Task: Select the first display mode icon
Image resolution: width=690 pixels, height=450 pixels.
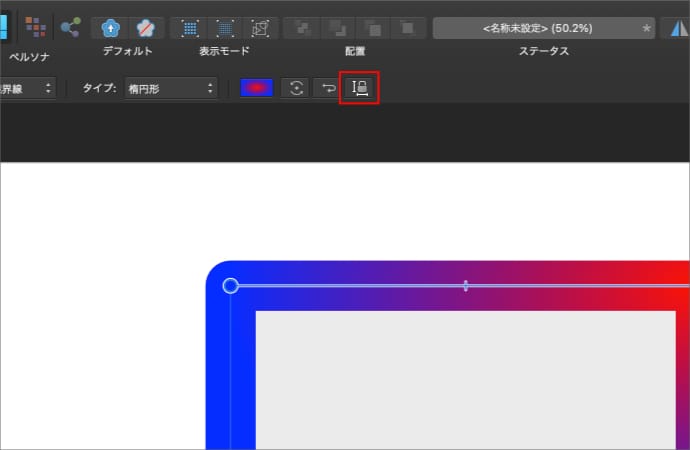Action: pos(190,27)
